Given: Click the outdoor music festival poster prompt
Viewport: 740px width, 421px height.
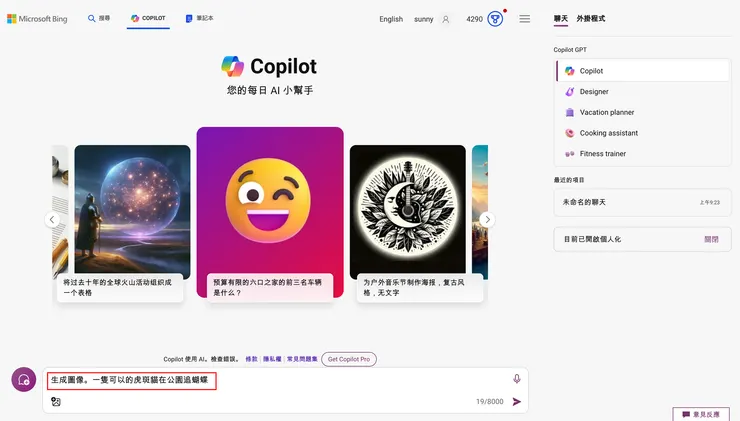Looking at the screenshot, I should pos(420,287).
